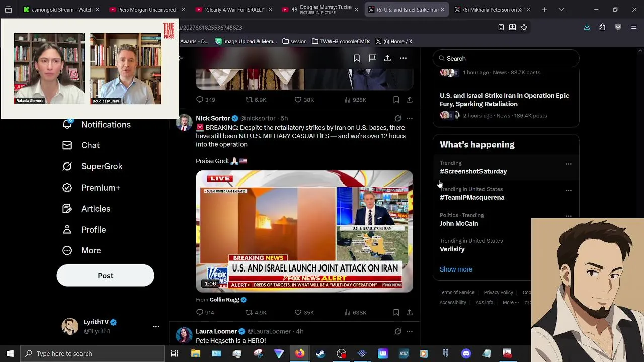Bookmark the open post in header toolbar
Image resolution: width=644 pixels, height=362 pixels.
[357, 58]
